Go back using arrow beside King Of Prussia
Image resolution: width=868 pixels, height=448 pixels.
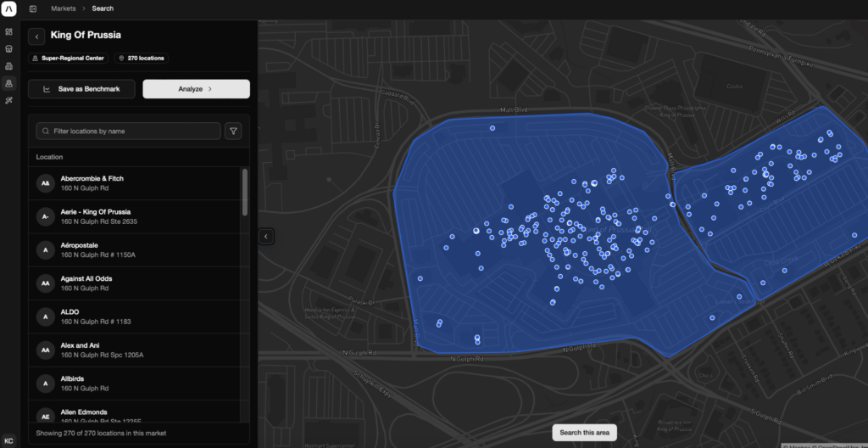coord(36,36)
